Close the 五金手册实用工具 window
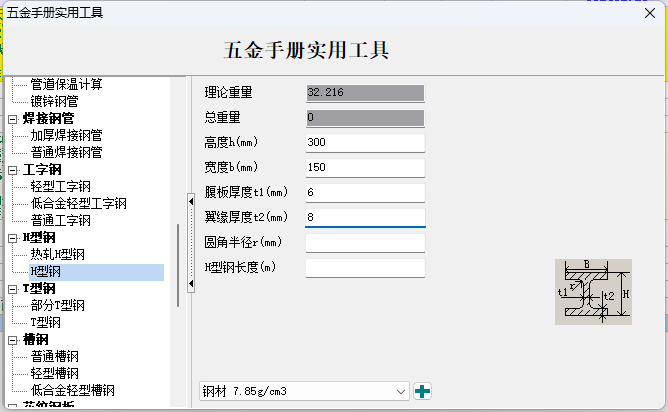The image size is (668, 412). (x=650, y=13)
